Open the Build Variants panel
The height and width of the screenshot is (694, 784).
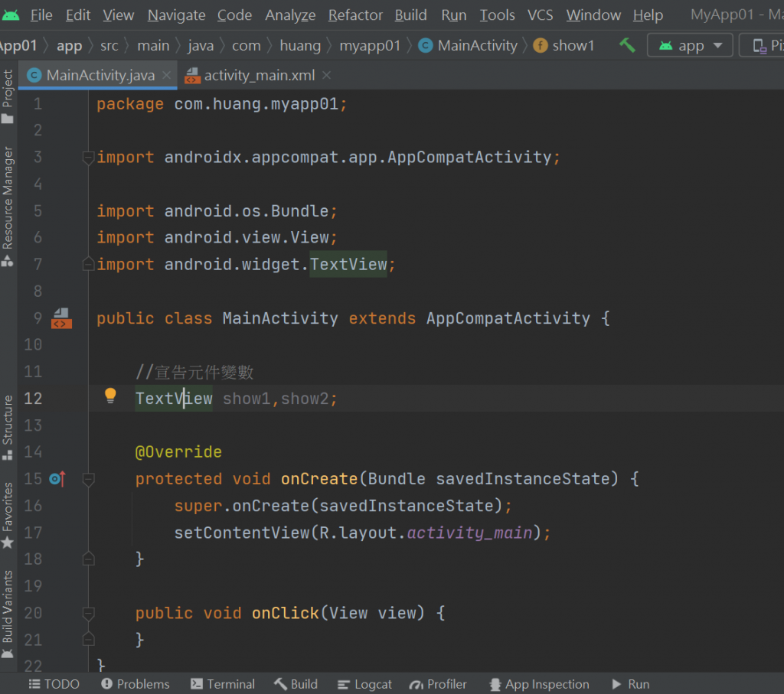coord(8,614)
